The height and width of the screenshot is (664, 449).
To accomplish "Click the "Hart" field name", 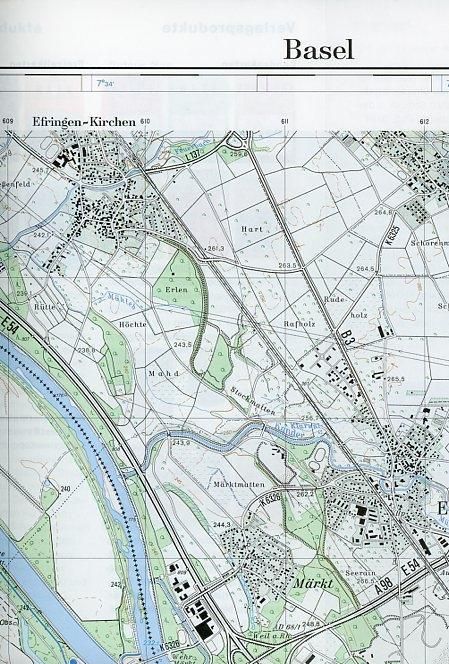I will (x=252, y=229).
